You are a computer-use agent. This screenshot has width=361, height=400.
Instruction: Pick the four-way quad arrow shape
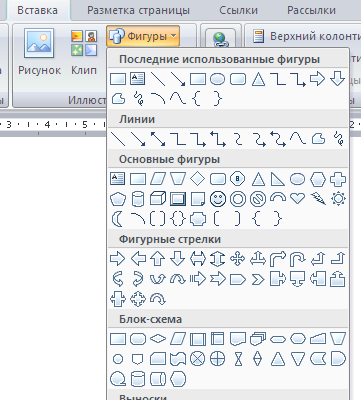click(238, 259)
